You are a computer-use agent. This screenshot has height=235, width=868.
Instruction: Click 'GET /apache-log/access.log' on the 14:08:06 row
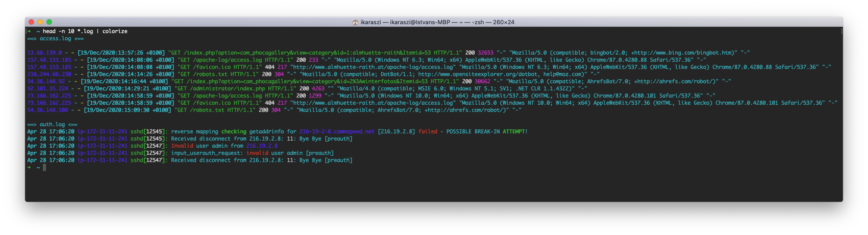tap(221, 60)
